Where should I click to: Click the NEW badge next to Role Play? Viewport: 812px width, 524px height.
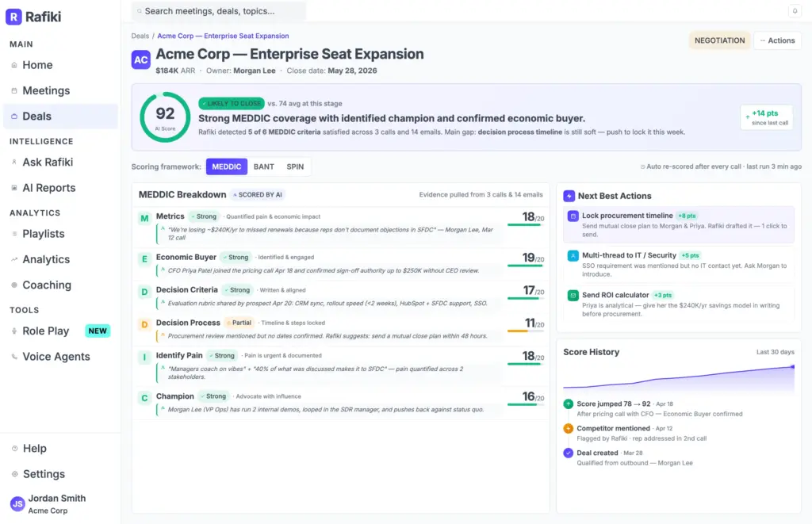[x=98, y=331]
